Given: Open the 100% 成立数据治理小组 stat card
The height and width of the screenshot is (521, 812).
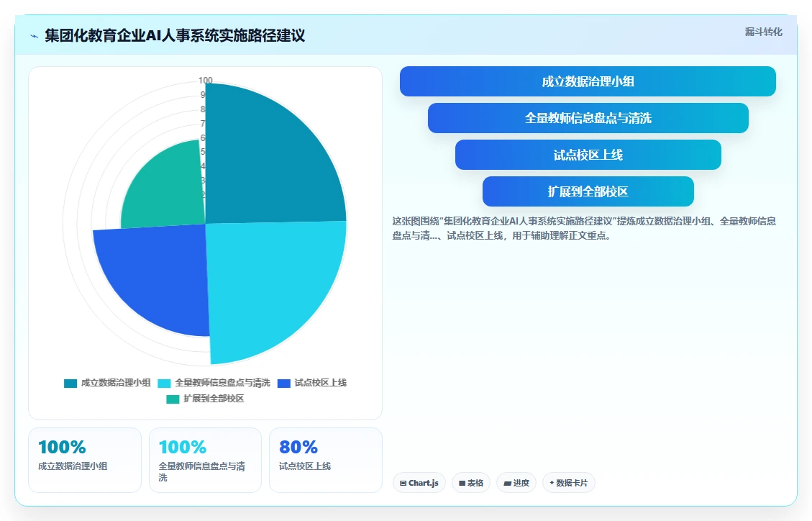Looking at the screenshot, I should click(85, 460).
